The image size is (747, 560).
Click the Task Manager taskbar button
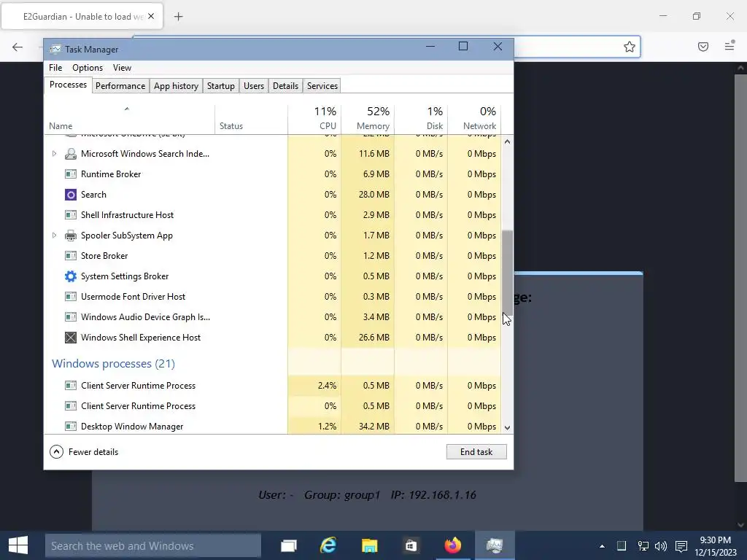(x=495, y=545)
